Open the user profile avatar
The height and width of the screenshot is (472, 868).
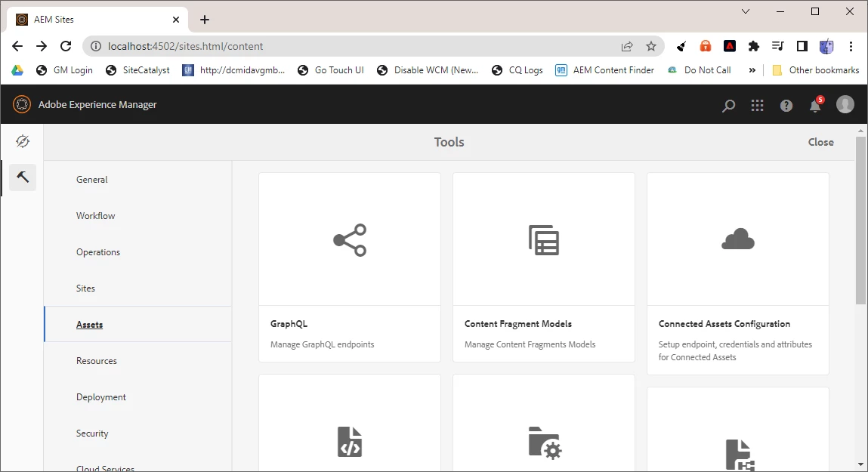coord(845,104)
